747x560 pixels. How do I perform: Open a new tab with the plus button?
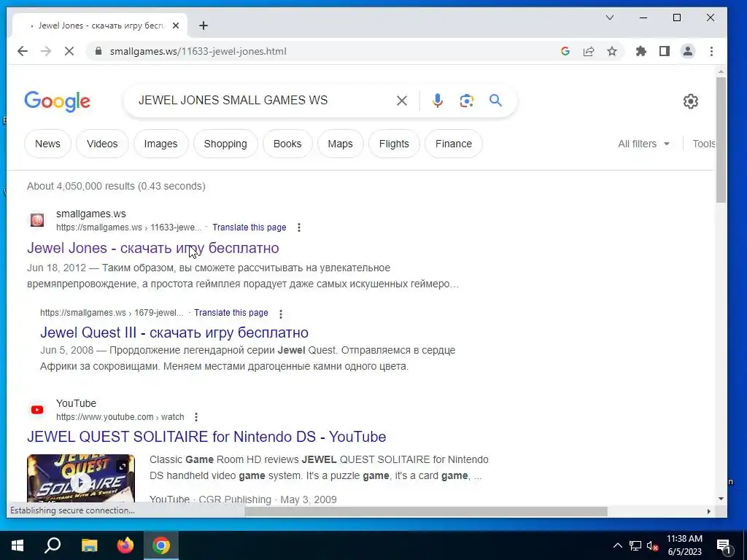(x=204, y=26)
